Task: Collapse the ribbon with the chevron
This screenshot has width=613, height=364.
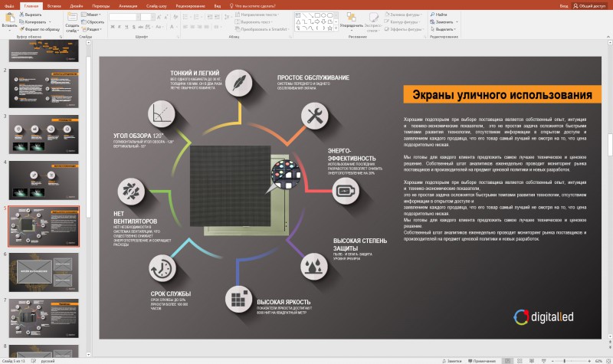Action: pos(608,36)
